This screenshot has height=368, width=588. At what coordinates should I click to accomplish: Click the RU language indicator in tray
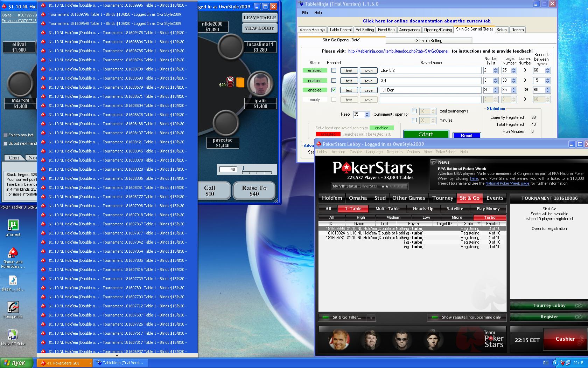point(546,363)
